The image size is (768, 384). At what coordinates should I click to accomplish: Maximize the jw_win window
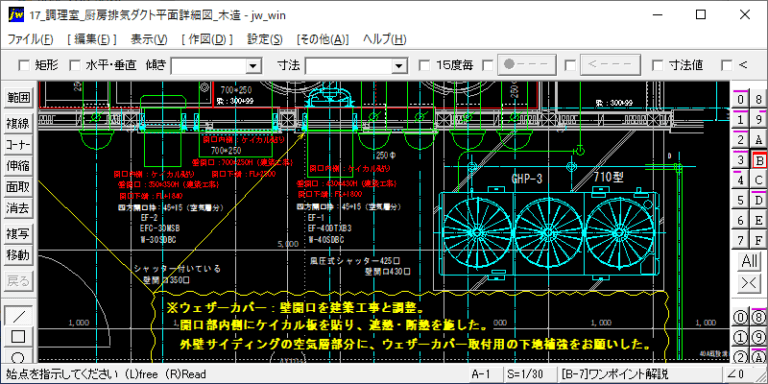pyautogui.click(x=701, y=15)
